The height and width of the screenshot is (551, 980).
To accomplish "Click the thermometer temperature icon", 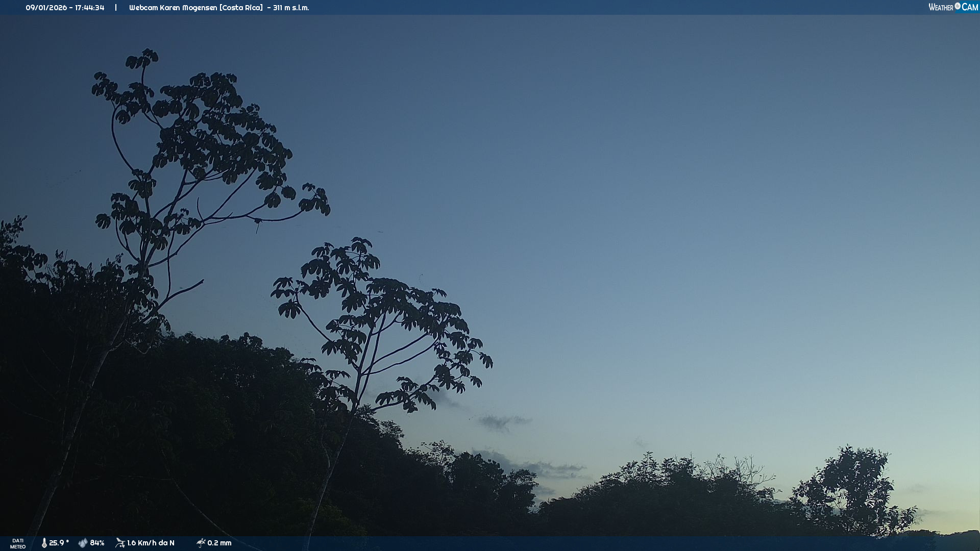I will tap(44, 543).
